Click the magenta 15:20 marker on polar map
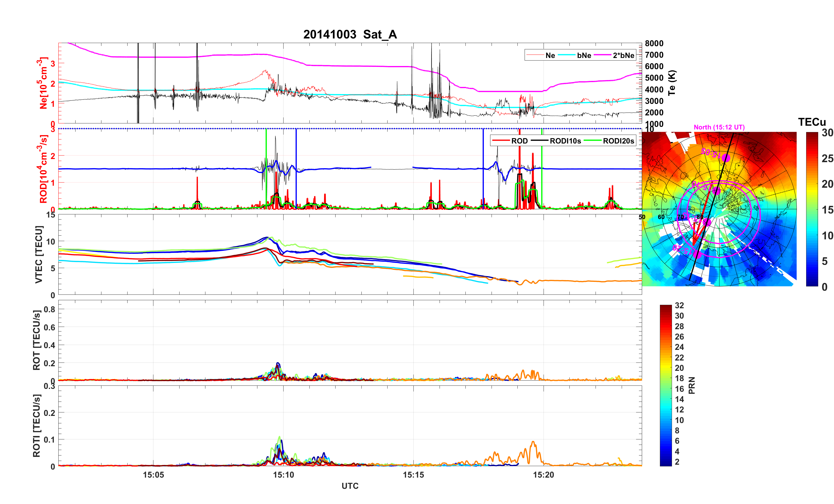834x504 pixels. coord(697,254)
